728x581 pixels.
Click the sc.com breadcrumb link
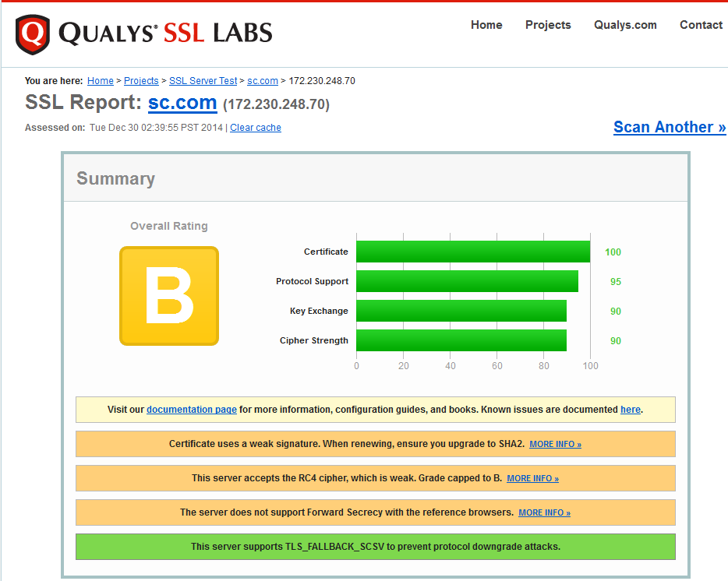pos(263,81)
